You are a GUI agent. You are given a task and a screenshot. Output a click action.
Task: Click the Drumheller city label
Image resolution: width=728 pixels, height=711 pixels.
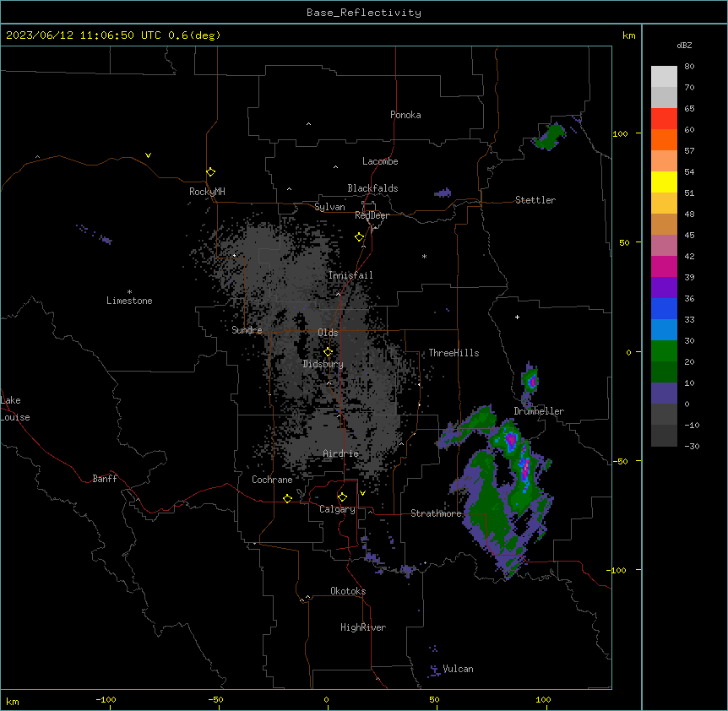(539, 411)
